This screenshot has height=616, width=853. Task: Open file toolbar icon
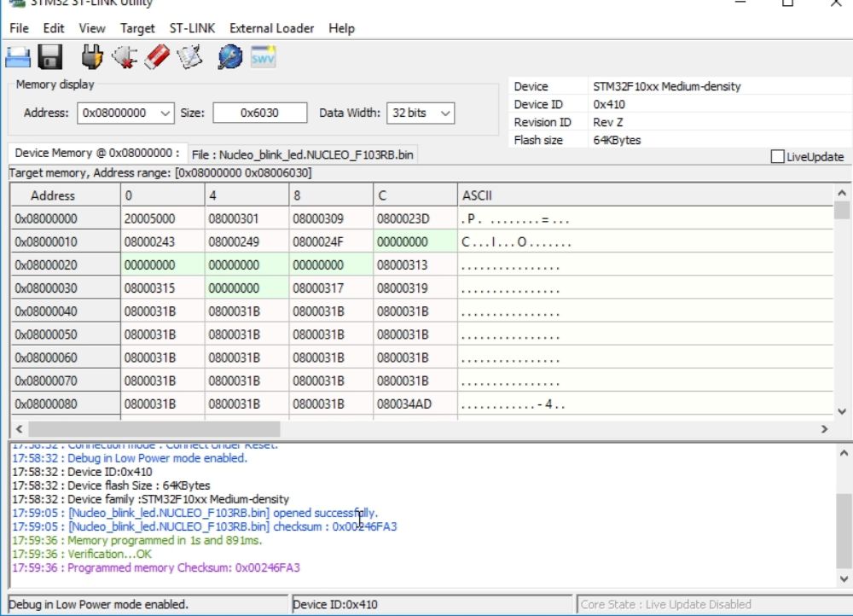point(18,56)
